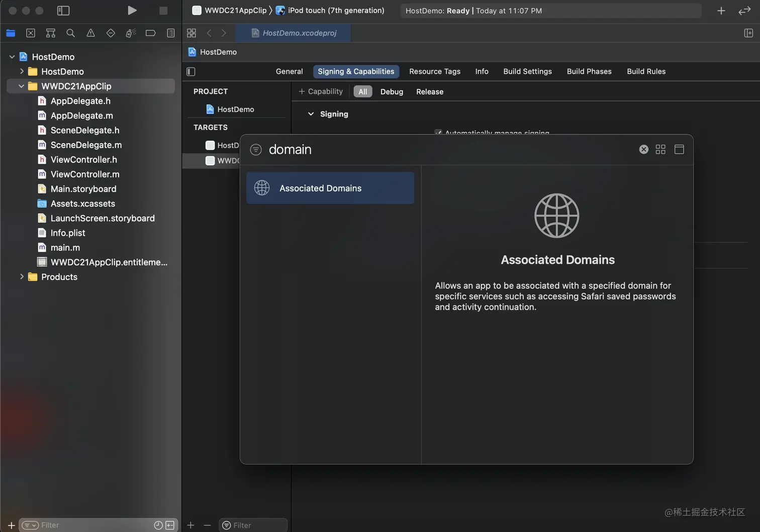Switch capability library to grid view
This screenshot has width=760, height=532.
click(660, 150)
